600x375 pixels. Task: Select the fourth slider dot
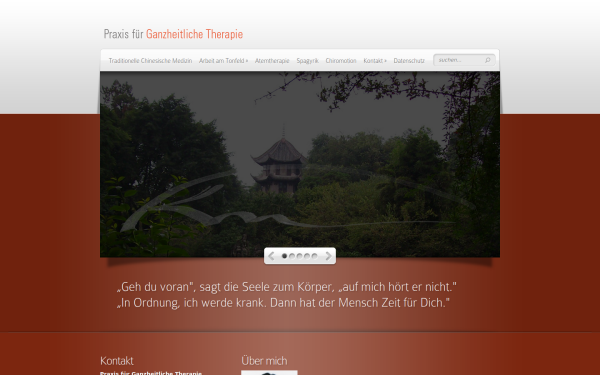307,256
